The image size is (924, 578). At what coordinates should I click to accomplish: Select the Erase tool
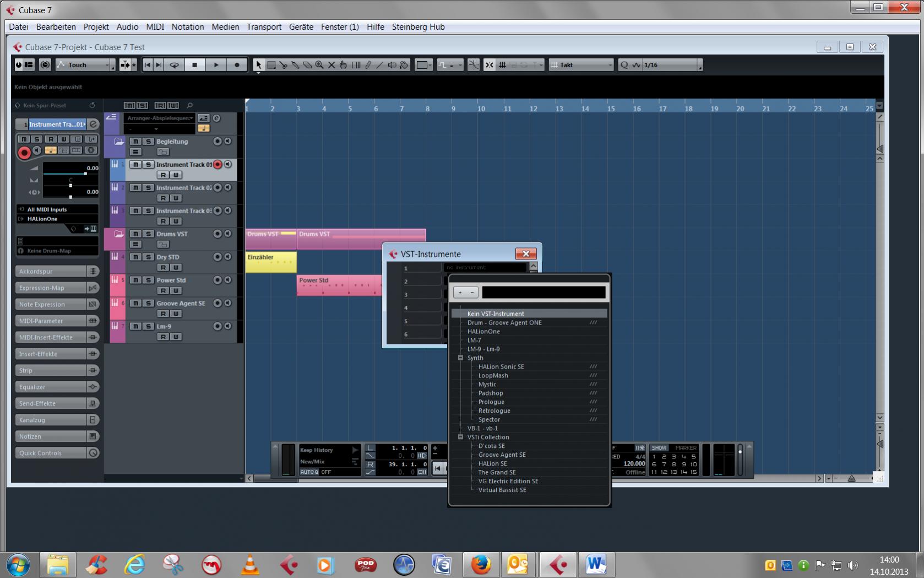click(x=307, y=65)
